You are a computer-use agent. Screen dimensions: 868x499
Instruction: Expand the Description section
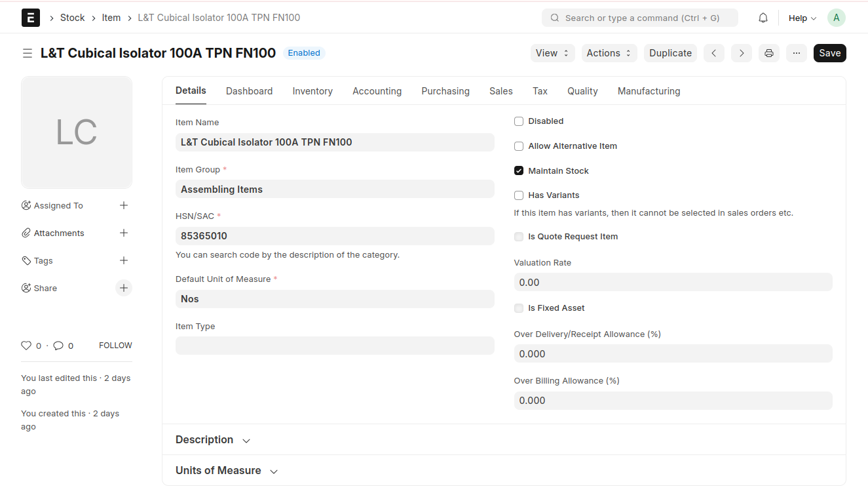(213, 440)
